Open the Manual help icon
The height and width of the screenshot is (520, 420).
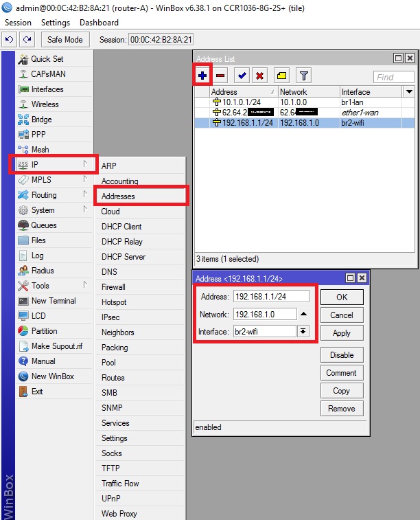tap(23, 361)
